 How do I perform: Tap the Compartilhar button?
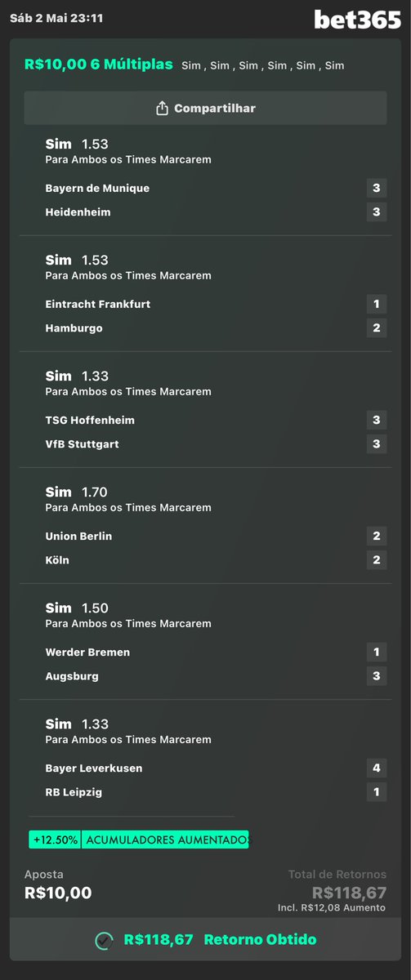pos(205,108)
